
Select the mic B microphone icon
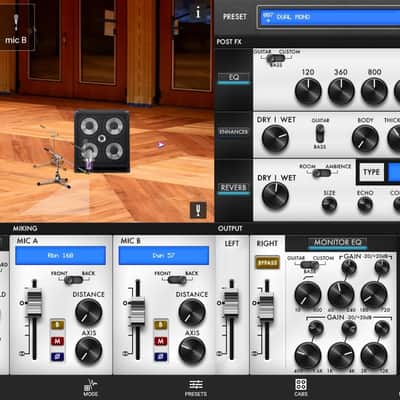pos(16,23)
